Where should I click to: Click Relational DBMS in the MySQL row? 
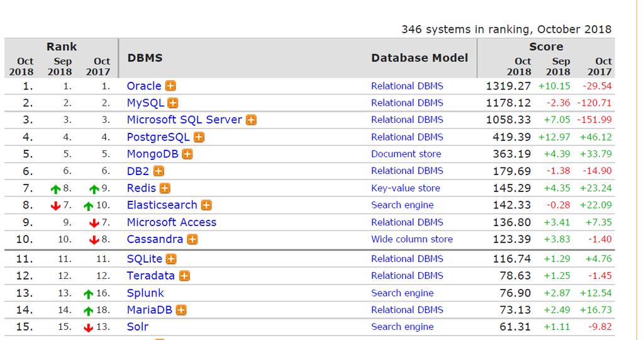coord(407,103)
